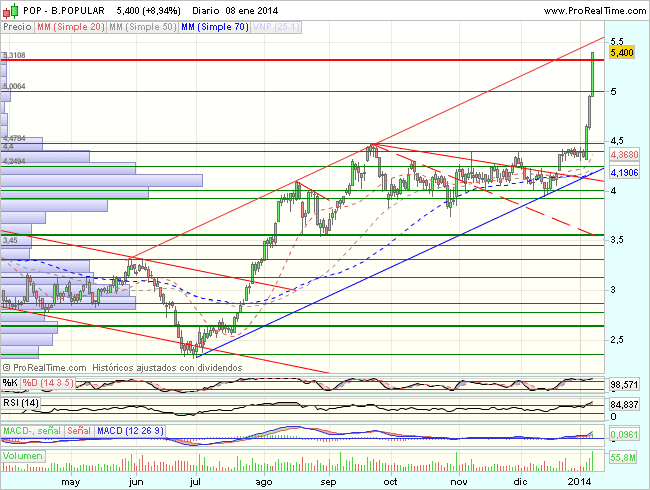The width and height of the screenshot is (650, 490).
Task: Click the sep month label on time axis
Action: [x=328, y=482]
